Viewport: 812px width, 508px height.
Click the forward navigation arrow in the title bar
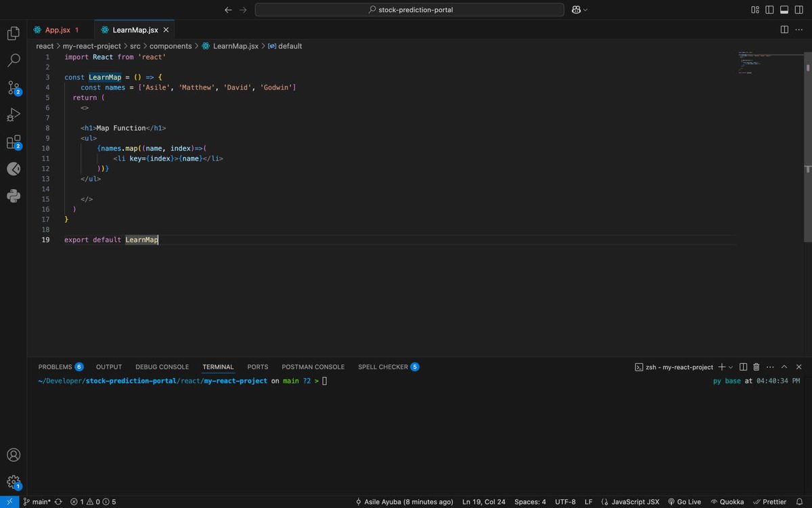pyautogui.click(x=243, y=9)
